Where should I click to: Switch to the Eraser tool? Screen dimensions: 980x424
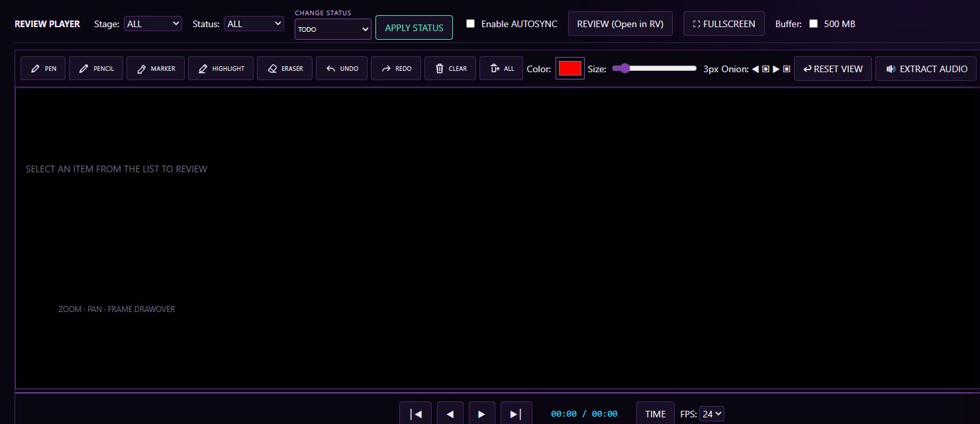[x=285, y=68]
